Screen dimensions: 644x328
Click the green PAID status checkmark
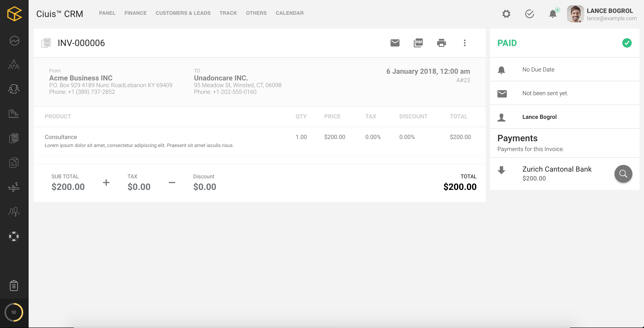point(627,43)
